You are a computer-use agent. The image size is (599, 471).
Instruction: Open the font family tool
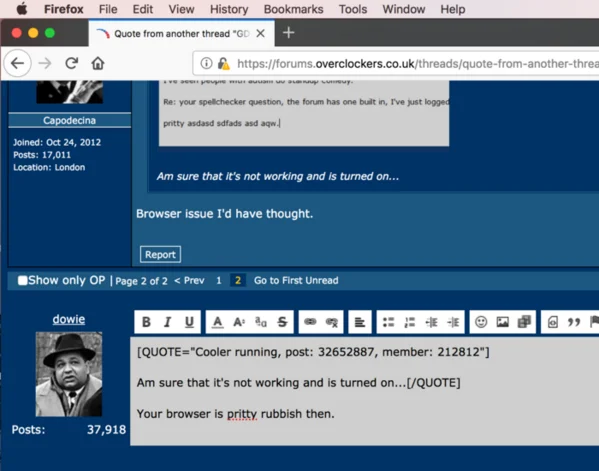[261, 322]
